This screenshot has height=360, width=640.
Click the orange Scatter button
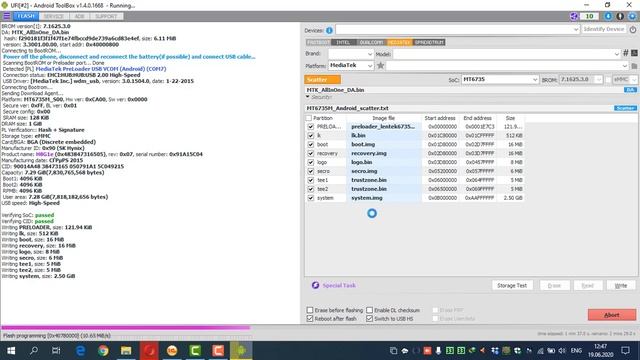(x=322, y=79)
